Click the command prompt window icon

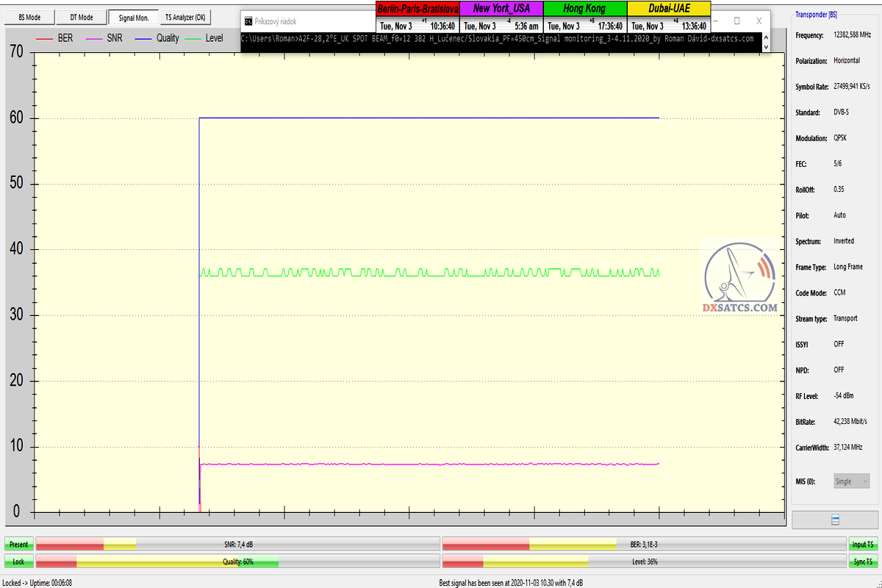[248, 21]
